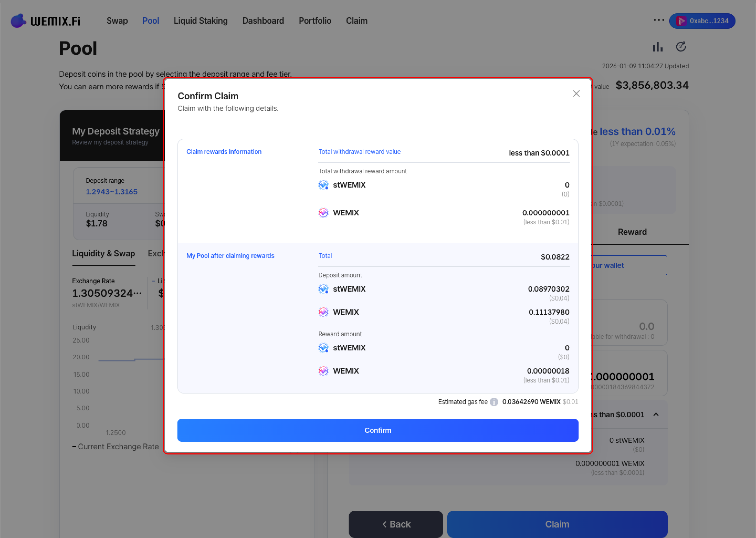This screenshot has height=538, width=756.
Task: Open the Claim menu in the header
Action: click(x=356, y=21)
